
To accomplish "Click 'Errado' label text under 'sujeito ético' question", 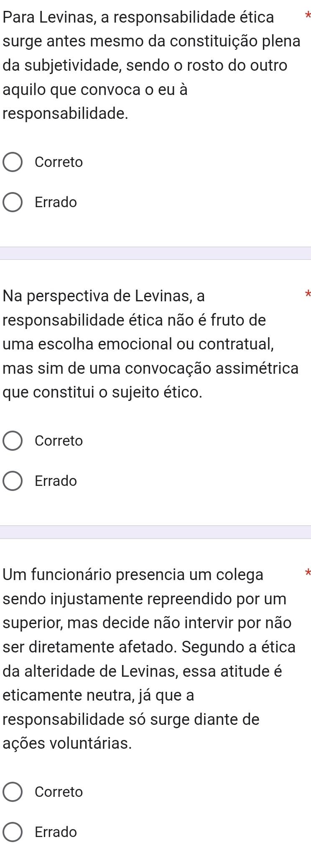I will click(x=56, y=481).
